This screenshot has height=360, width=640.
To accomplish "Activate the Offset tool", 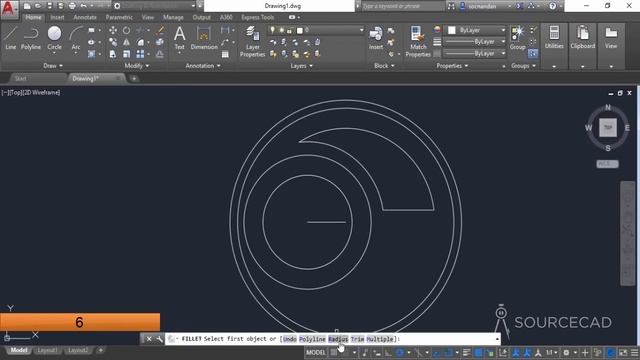I will coord(160,54).
